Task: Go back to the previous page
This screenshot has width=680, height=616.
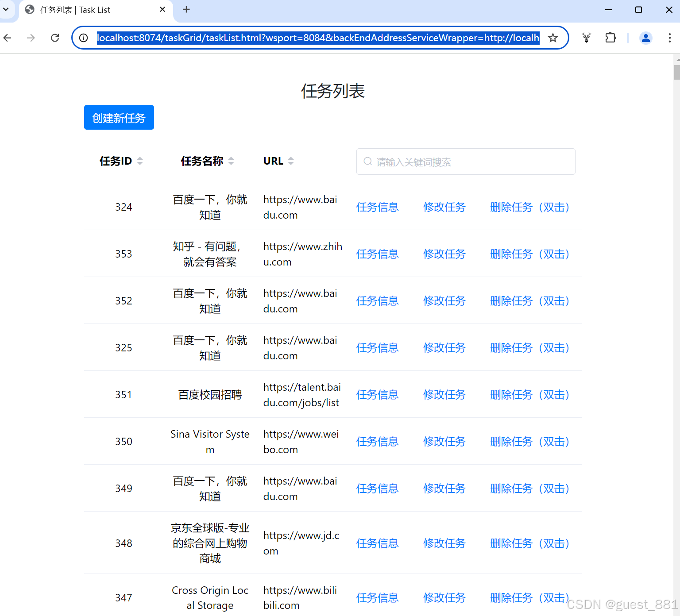Action: pyautogui.click(x=8, y=38)
